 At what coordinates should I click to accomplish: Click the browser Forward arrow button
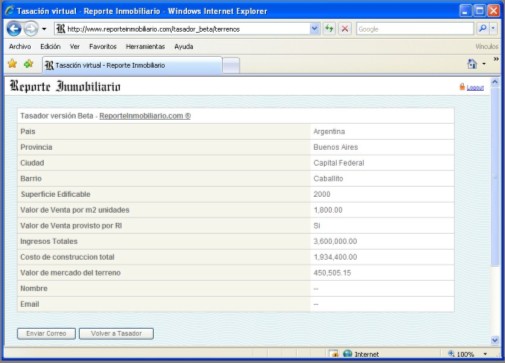[31, 29]
